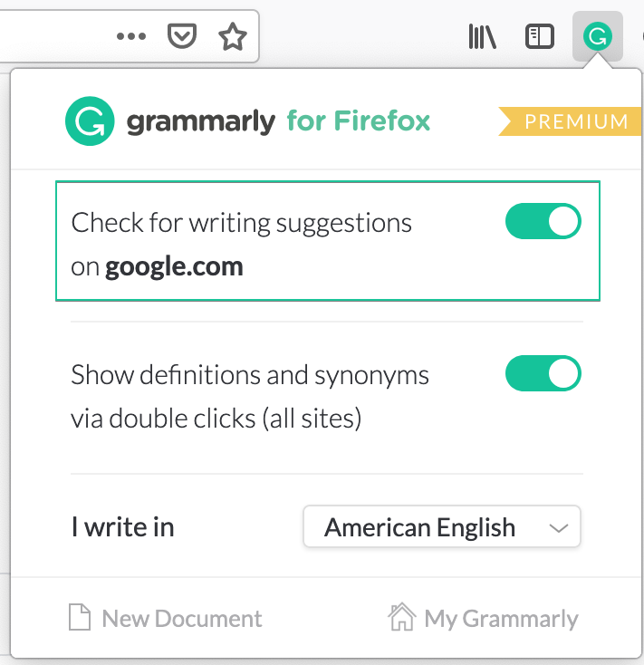Click the Save to Pocket icon
644x665 pixels.
coord(182,36)
